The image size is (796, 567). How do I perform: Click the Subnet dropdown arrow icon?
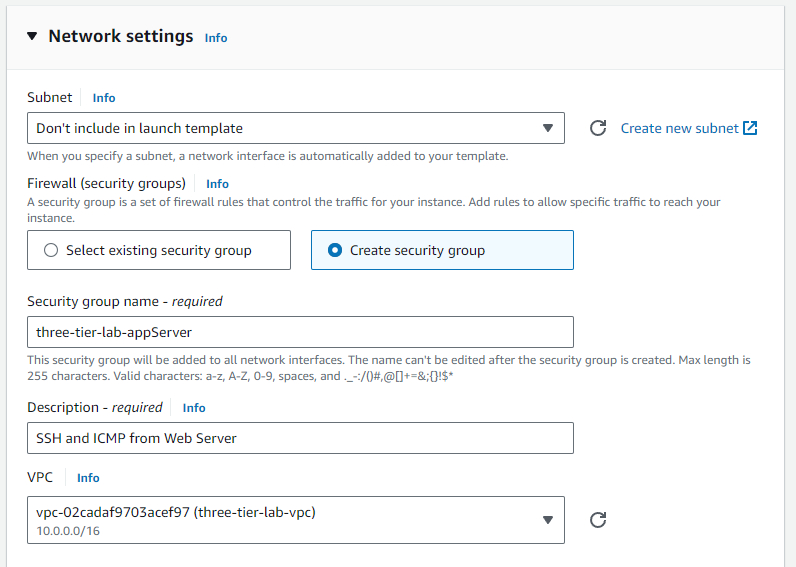tap(547, 128)
